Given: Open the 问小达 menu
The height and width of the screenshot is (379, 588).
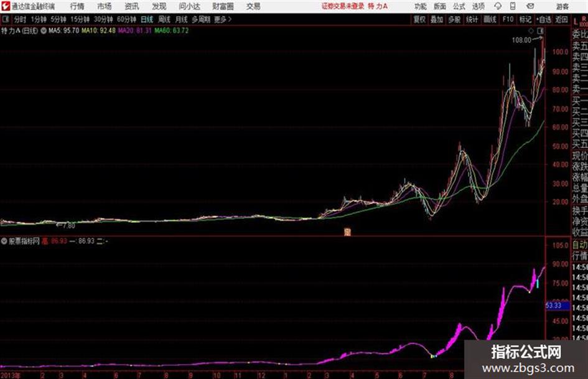Looking at the screenshot, I should click(x=189, y=6).
